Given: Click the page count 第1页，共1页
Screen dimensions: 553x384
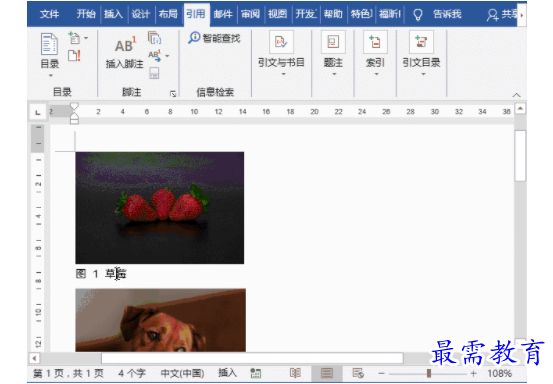Looking at the screenshot, I should coord(68,373).
